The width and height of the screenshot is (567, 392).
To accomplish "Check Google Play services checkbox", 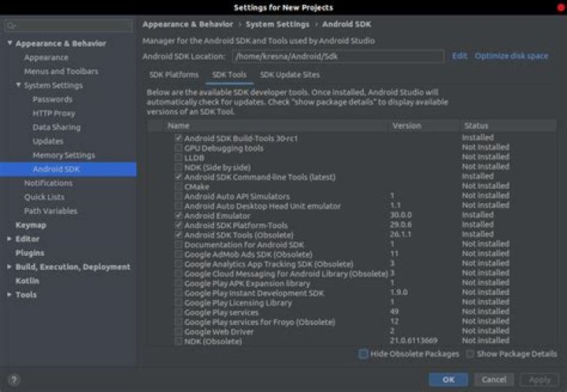I will [178, 312].
